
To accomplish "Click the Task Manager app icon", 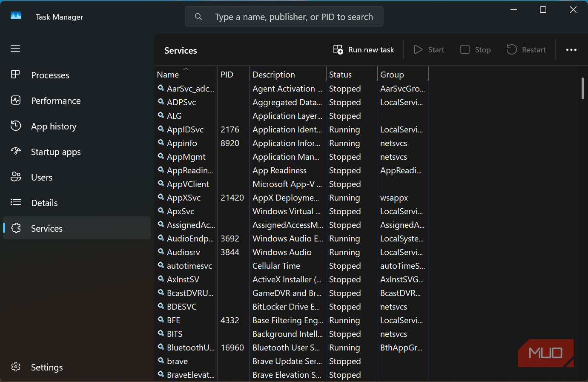I will click(x=16, y=16).
